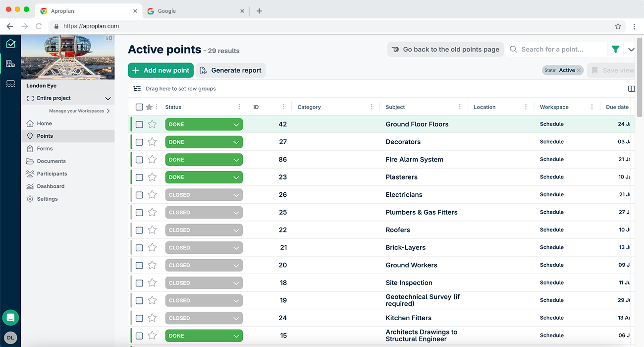The height and width of the screenshot is (347, 644).
Task: Expand the Entire project workspace selector
Action: click(x=107, y=99)
